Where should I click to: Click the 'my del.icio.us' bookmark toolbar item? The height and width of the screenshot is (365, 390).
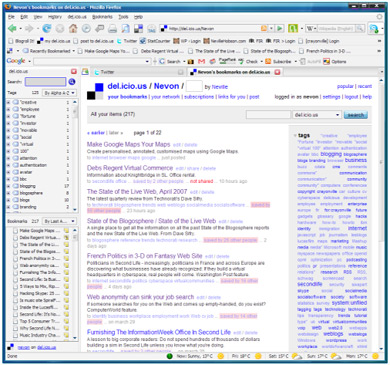click(x=54, y=41)
